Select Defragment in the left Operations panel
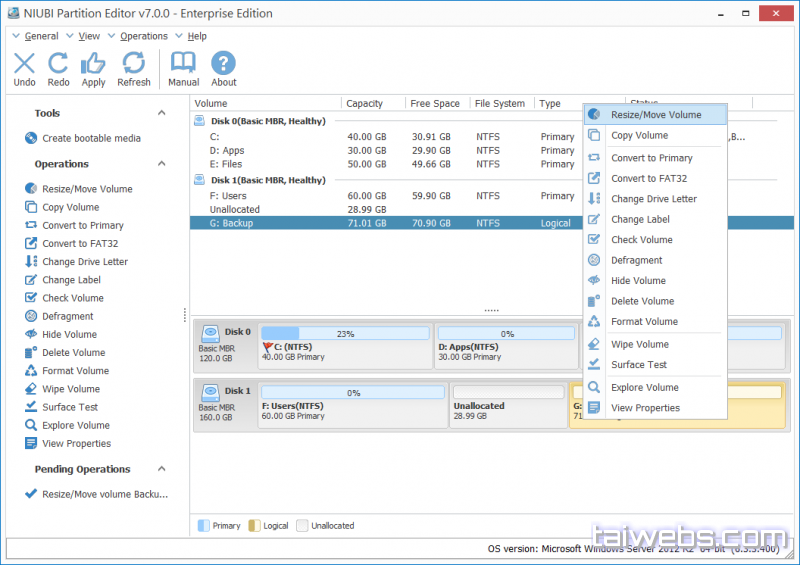Viewport: 800px width, 565px height. click(68, 316)
